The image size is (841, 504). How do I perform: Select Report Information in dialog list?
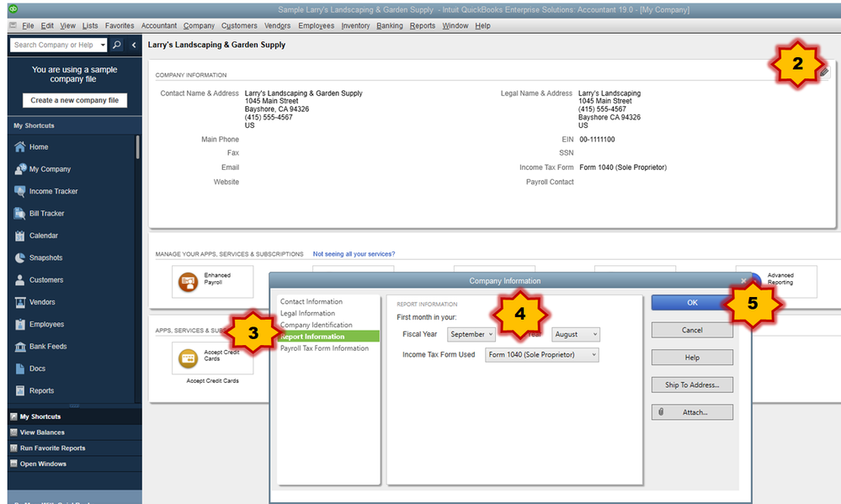(x=328, y=337)
